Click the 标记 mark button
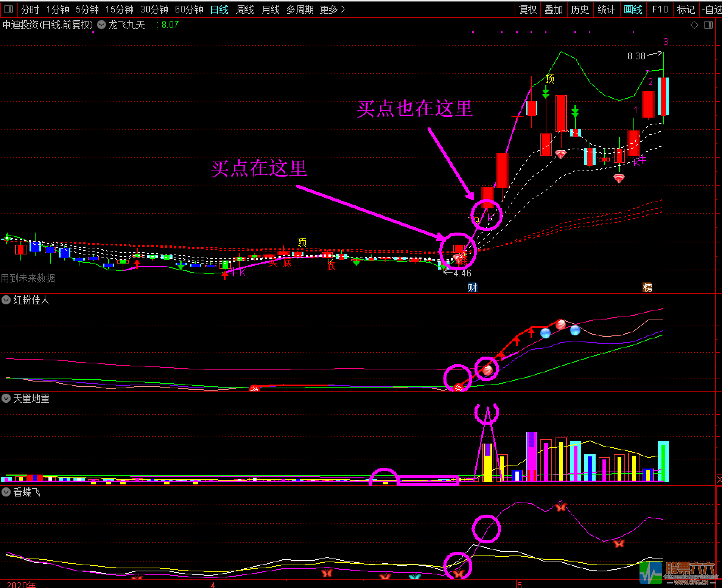The image size is (722, 588). coord(686,9)
